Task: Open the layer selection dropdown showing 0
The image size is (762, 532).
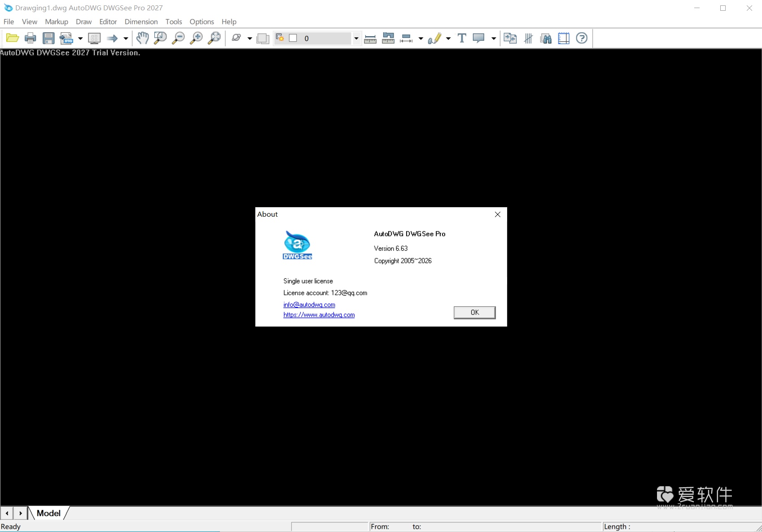Action: 355,38
